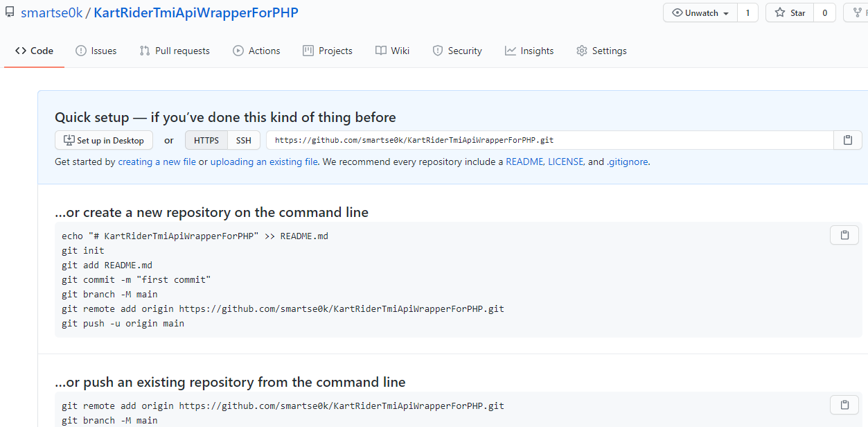
Task: Star this repository
Action: [789, 13]
